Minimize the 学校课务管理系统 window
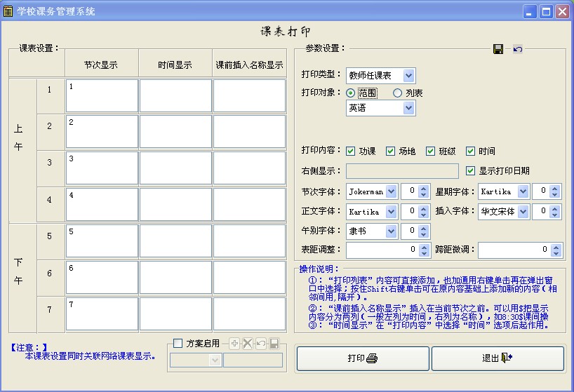574x392 pixels. [529, 12]
